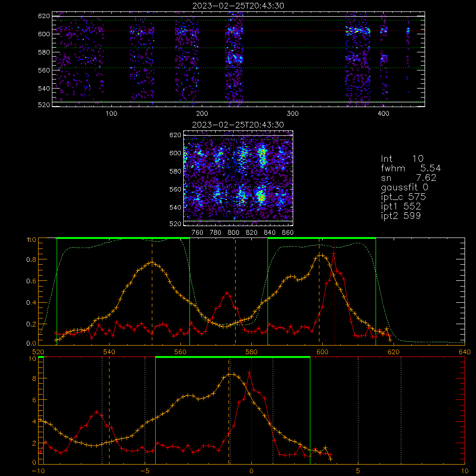Image resolution: width=476 pixels, height=476 pixels.
Task: Click the thick green bar spanning 585–615 in profile plot
Action: (322, 238)
